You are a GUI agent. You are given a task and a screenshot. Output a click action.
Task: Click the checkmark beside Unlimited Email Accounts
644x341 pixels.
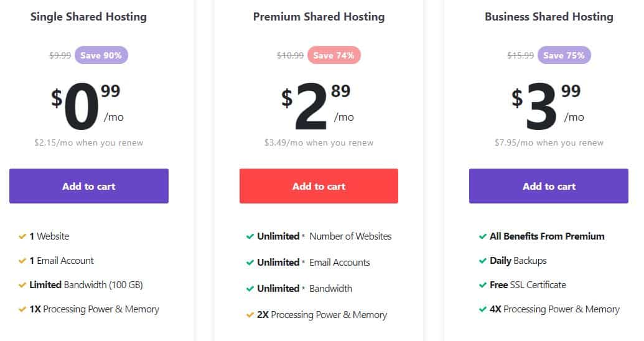(x=250, y=263)
